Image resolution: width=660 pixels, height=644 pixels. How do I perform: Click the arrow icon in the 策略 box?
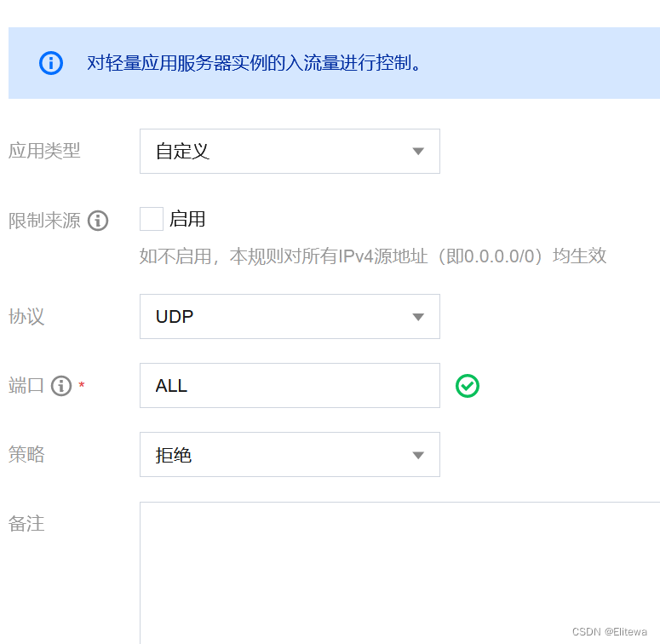tap(417, 455)
